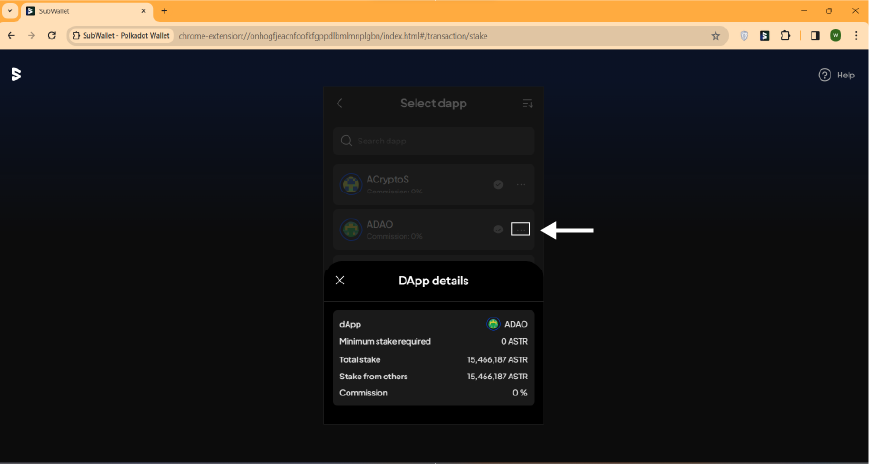Expand the tab search dropdown arrow
This screenshot has width=869, height=464.
[10, 11]
